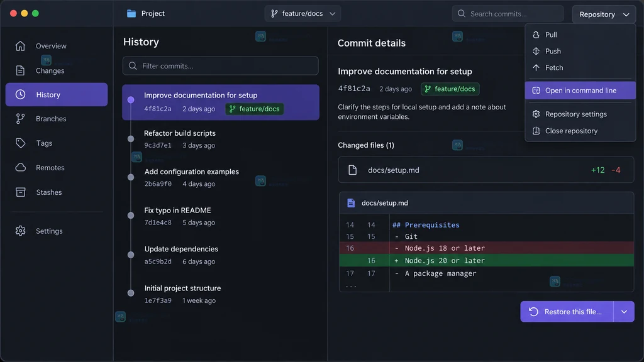The width and height of the screenshot is (644, 362).
Task: Click the green macOS zoom window button
Action: click(35, 14)
